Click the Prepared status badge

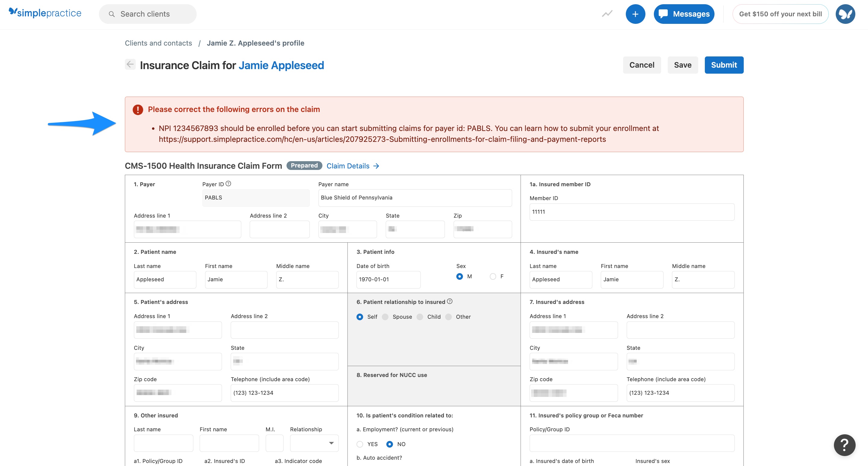pos(304,166)
